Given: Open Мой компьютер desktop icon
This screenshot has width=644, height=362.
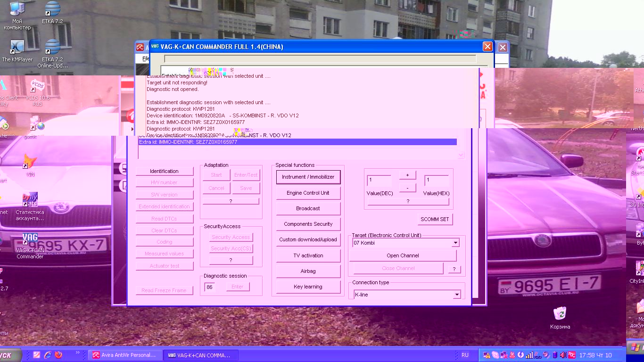Looking at the screenshot, I should 17,11.
